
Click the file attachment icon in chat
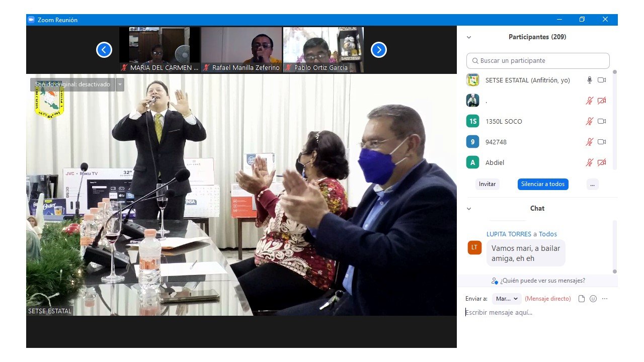(x=582, y=299)
